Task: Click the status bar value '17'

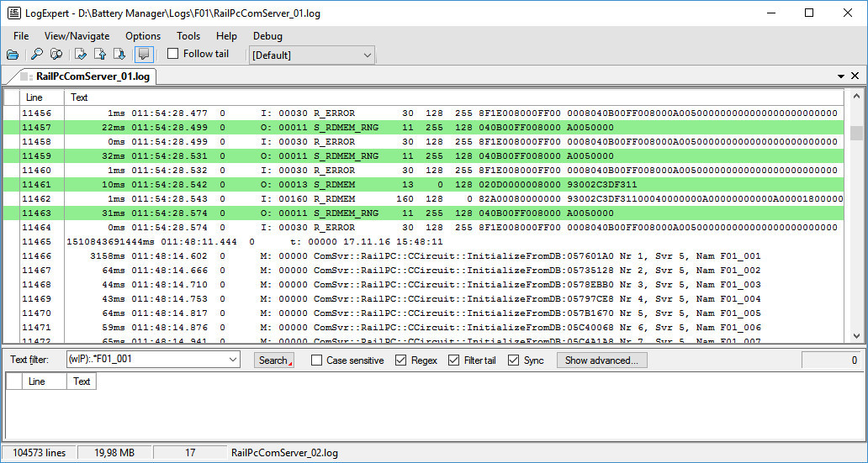Action: (x=190, y=452)
